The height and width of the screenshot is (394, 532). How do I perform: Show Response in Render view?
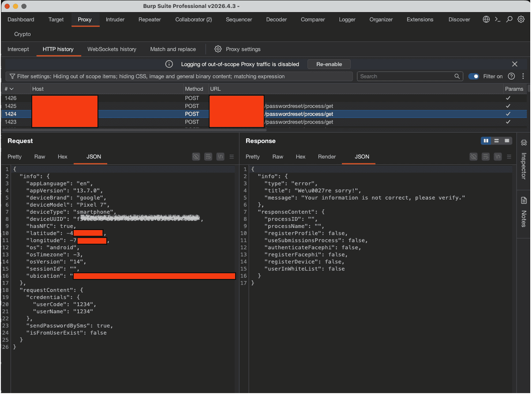tap(327, 156)
